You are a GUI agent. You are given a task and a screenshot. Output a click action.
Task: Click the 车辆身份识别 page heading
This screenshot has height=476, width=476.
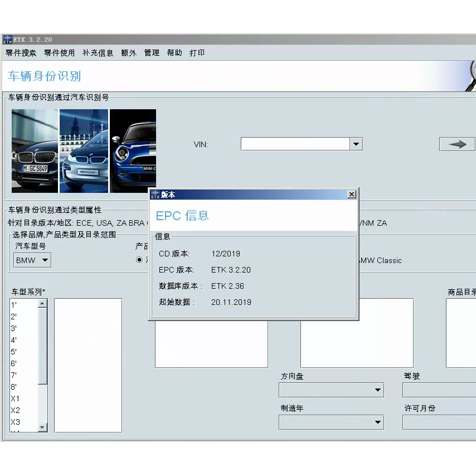pos(45,76)
